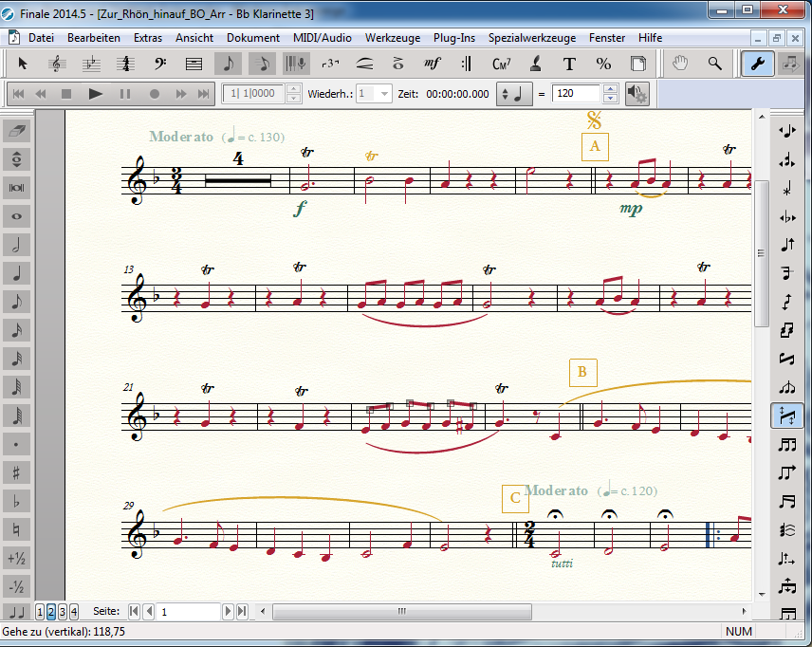The width and height of the screenshot is (812, 647).
Task: Select the Resize percent tool
Action: (603, 64)
